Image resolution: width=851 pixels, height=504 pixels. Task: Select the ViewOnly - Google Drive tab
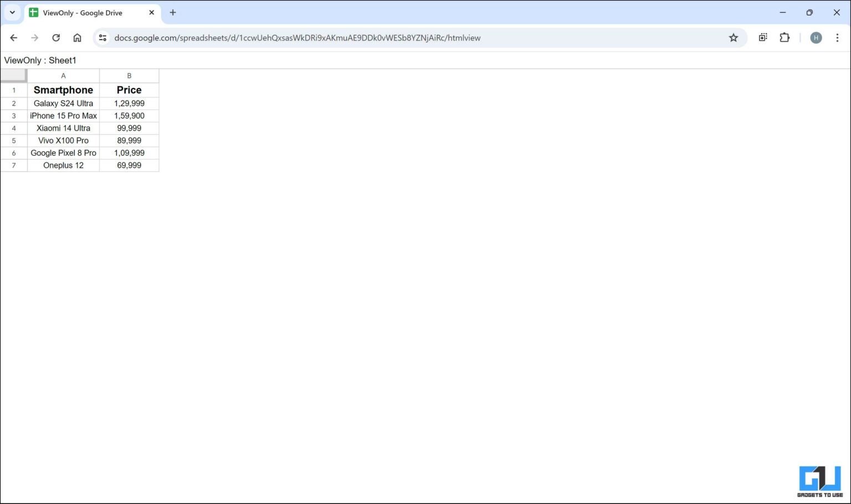coord(83,12)
